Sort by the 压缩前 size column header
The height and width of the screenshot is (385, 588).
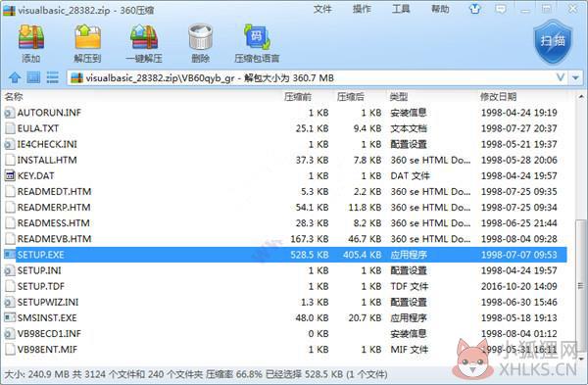(x=298, y=97)
